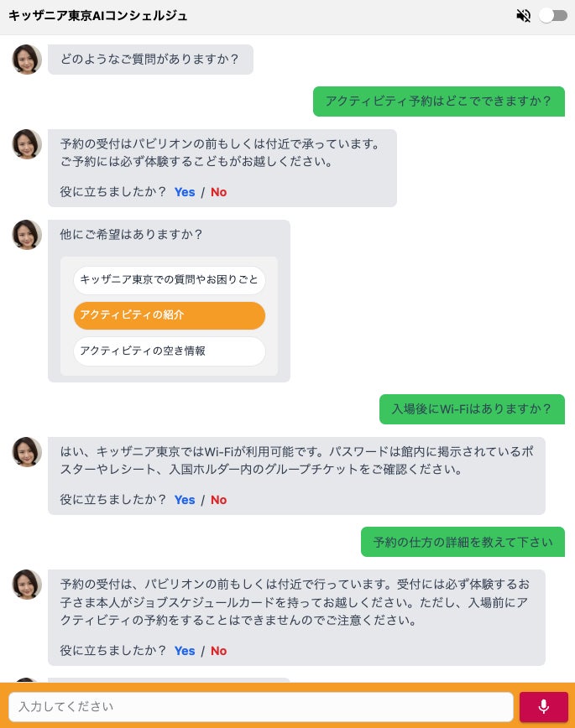Click the avatar beside the Wi-Fi answer
Viewport: 575px width, 728px height.
[27, 452]
